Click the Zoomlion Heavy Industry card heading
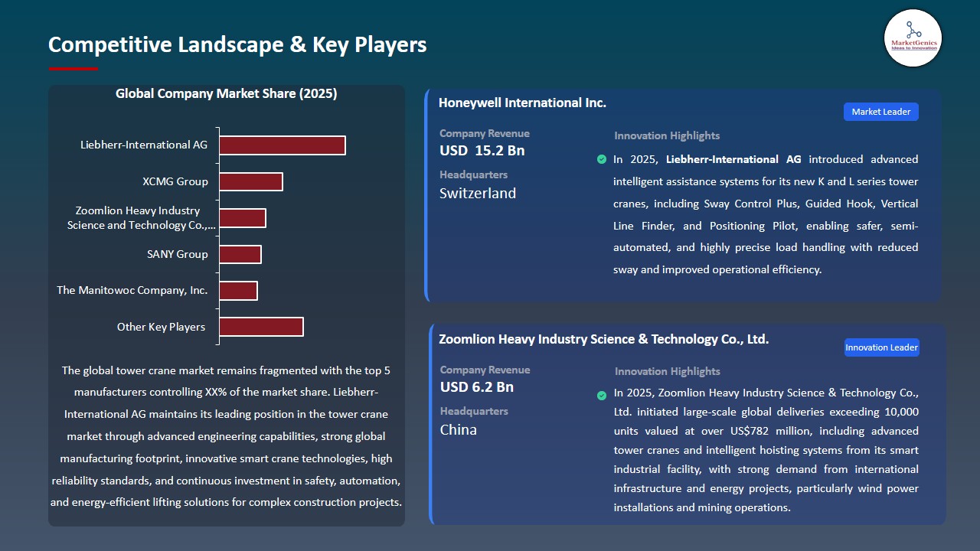The image size is (980, 551). [603, 339]
